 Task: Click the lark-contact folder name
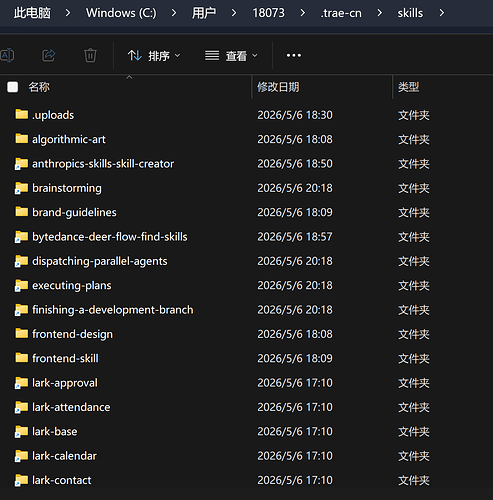coord(62,480)
